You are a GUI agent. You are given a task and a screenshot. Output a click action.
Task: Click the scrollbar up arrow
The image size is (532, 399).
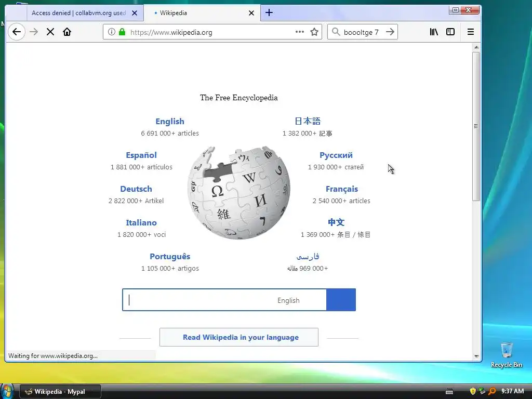(x=476, y=47)
